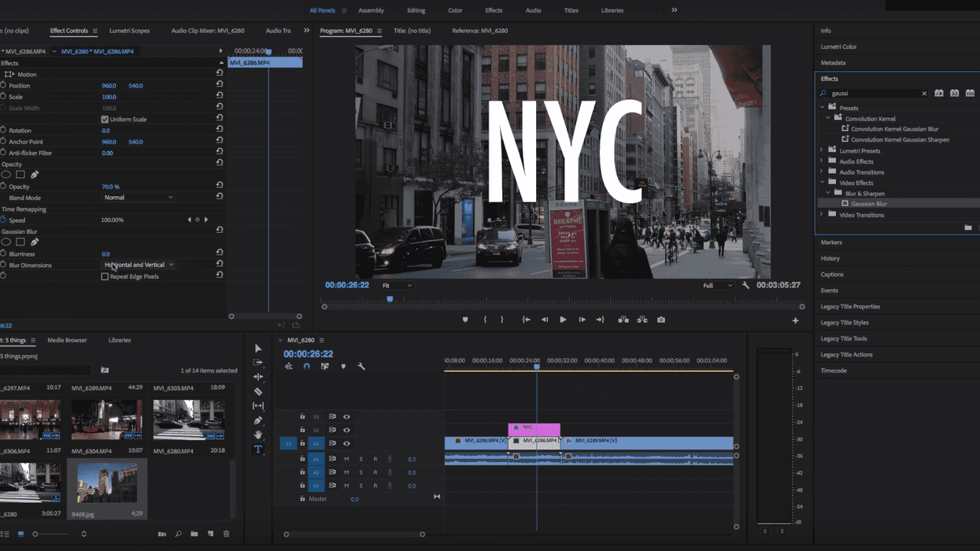Open the Libraries tab in Project panel
Viewport: 980px width, 551px height.
click(120, 340)
